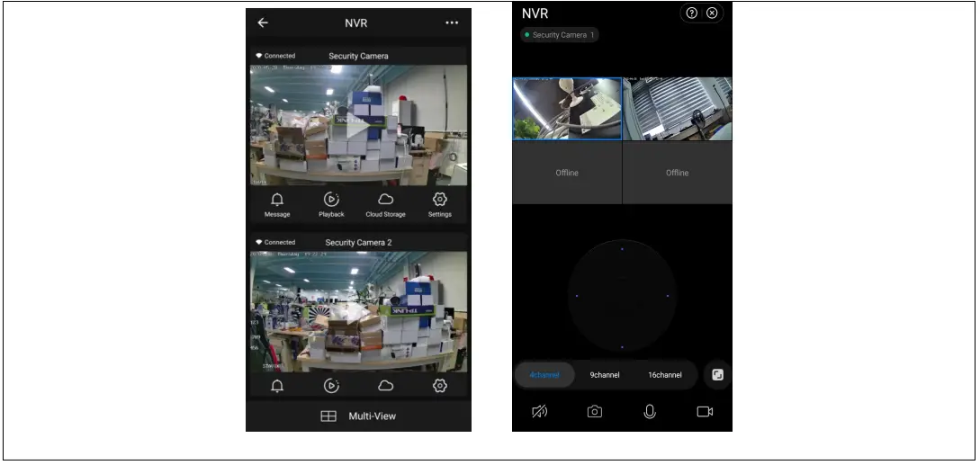Click the help question mark icon

pos(691,13)
